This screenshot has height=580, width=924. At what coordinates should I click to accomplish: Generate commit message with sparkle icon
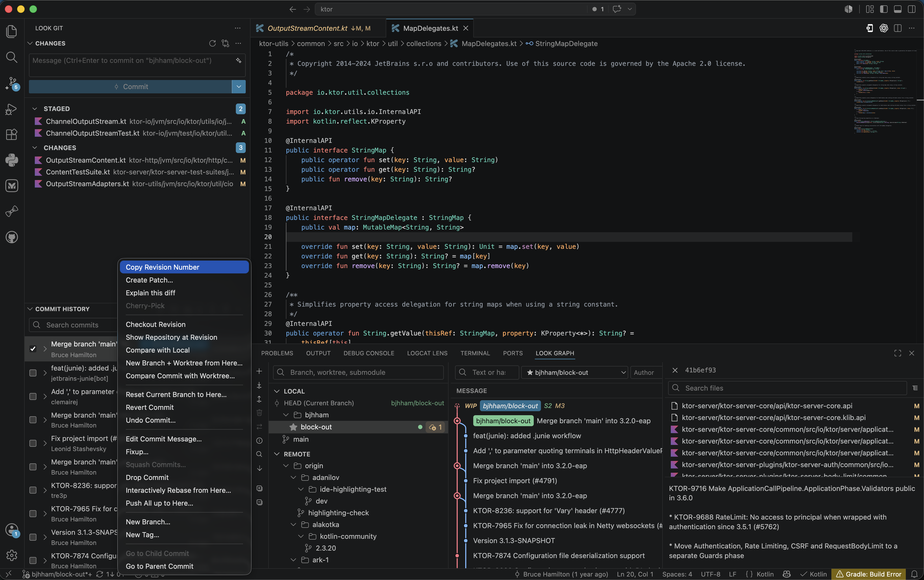pyautogui.click(x=239, y=61)
